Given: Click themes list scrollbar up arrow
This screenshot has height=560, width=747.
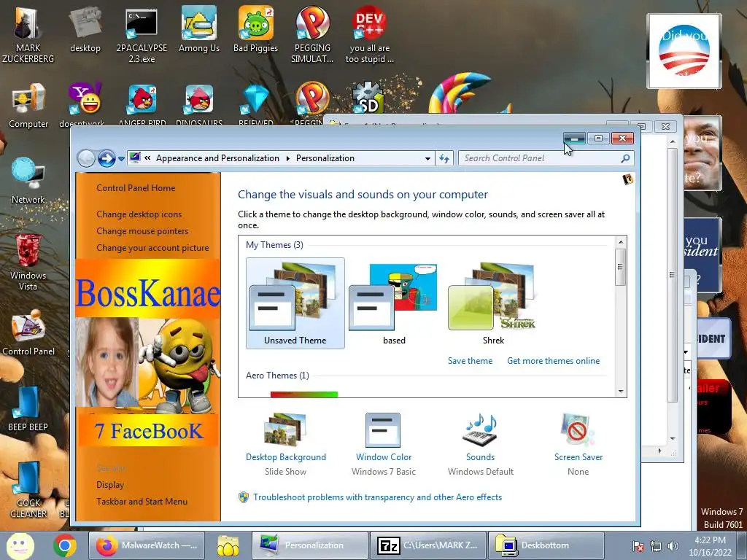Looking at the screenshot, I should (x=620, y=242).
